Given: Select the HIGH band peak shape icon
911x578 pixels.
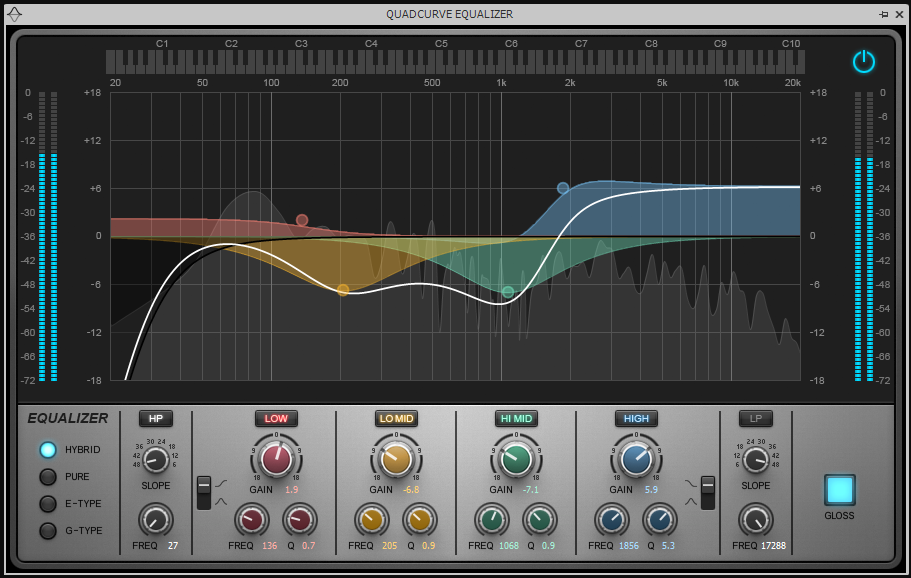Looking at the screenshot, I should click(x=690, y=501).
